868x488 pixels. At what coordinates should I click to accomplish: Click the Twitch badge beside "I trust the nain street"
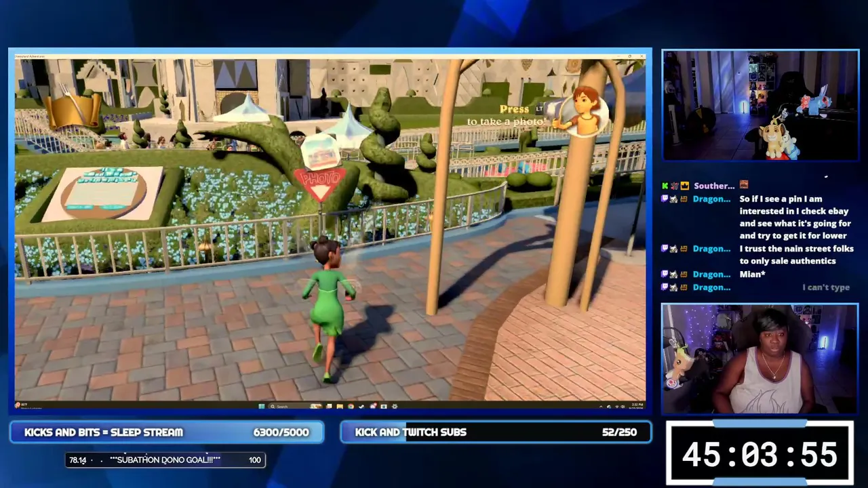tap(665, 249)
